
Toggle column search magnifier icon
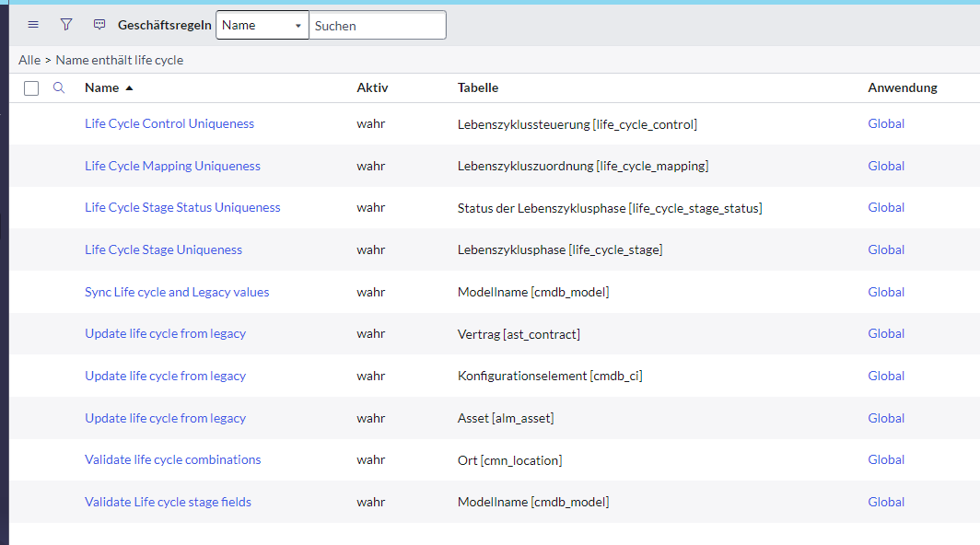pos(59,88)
